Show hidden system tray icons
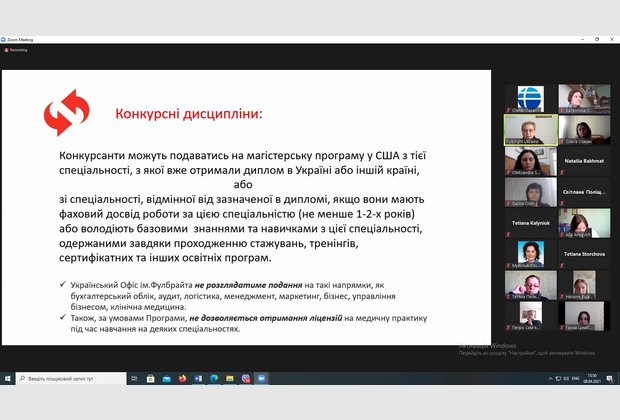 [x=550, y=378]
